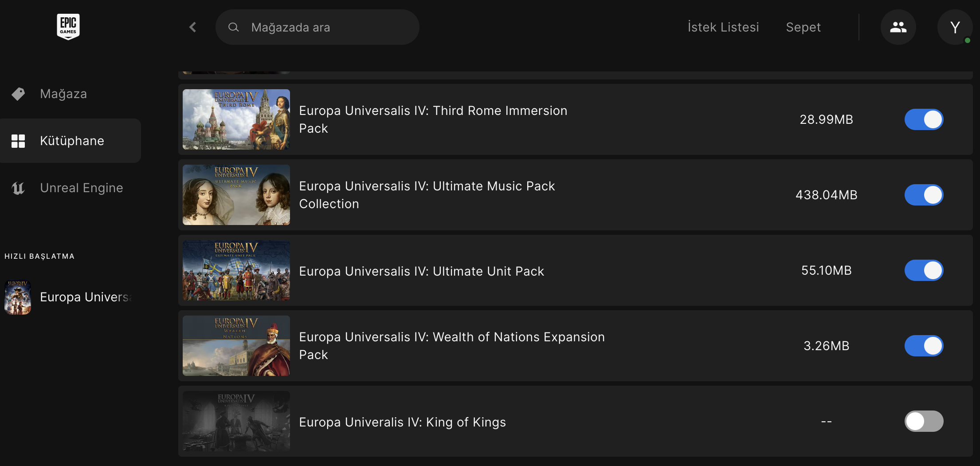This screenshot has height=466, width=980.
Task: Select Kütüphane in the sidebar
Action: 71,141
